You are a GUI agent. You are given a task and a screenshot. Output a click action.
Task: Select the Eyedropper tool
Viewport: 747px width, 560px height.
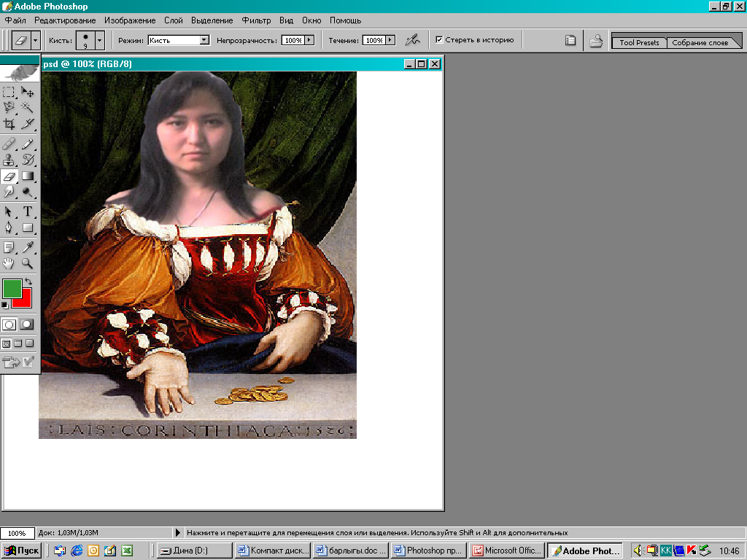(x=28, y=247)
